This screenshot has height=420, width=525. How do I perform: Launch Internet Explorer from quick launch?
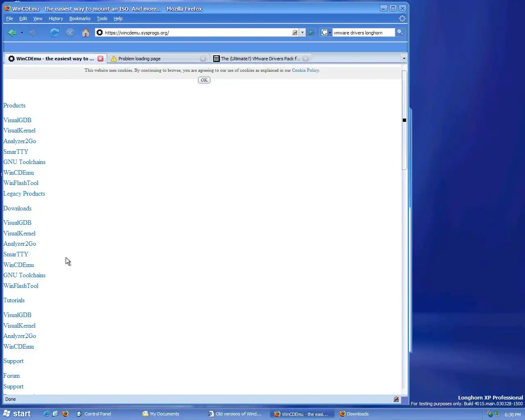[46, 414]
